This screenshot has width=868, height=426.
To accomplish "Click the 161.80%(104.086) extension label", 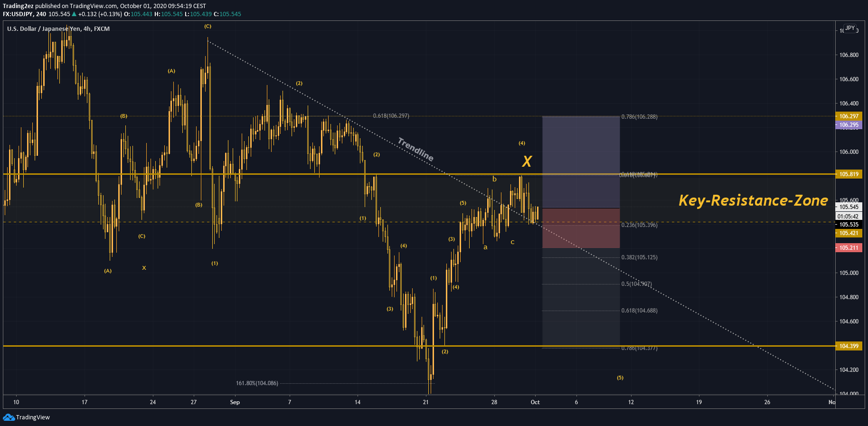I will pos(257,383).
